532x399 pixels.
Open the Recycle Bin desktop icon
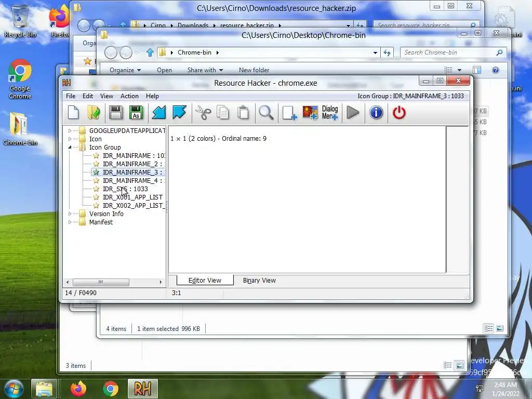20,20
